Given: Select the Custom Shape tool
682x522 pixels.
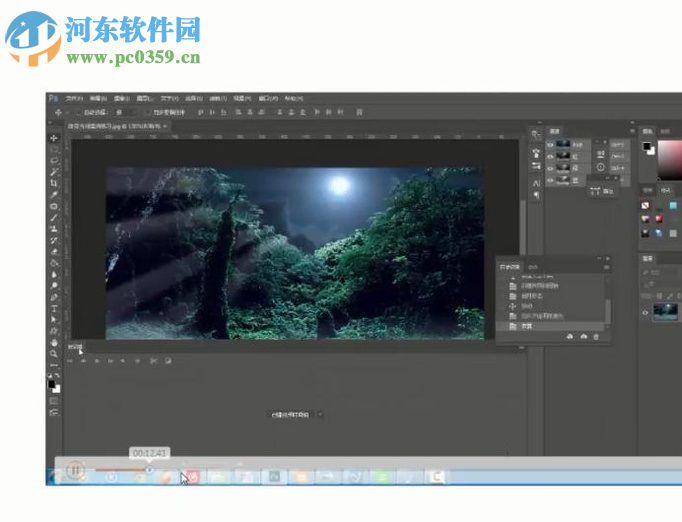Looking at the screenshot, I should click(54, 331).
